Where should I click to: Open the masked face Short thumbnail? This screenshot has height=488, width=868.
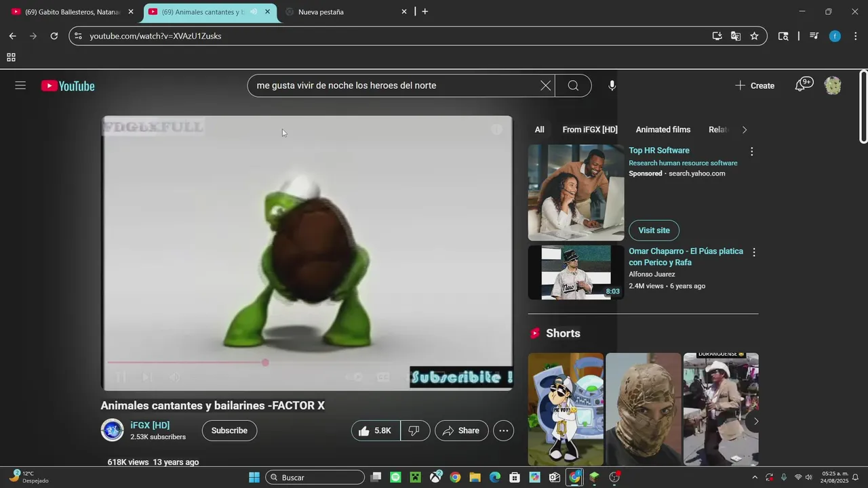click(644, 409)
